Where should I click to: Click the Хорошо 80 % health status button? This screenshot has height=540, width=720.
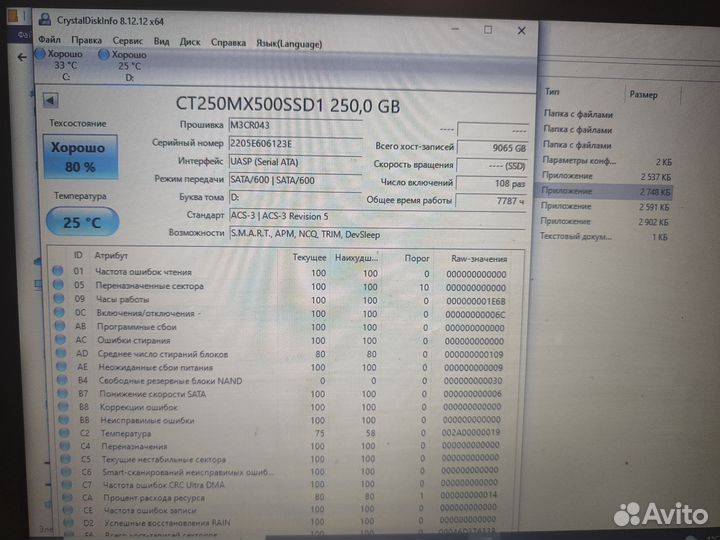[x=80, y=157]
